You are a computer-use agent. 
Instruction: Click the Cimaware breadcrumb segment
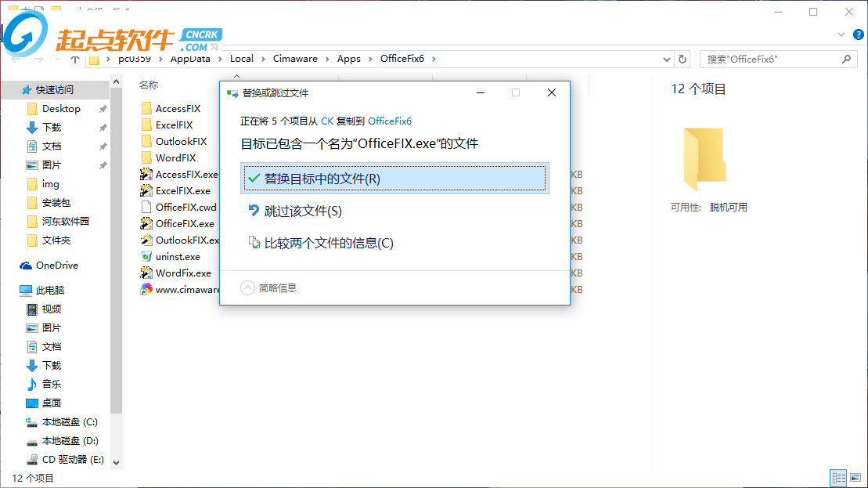point(295,59)
